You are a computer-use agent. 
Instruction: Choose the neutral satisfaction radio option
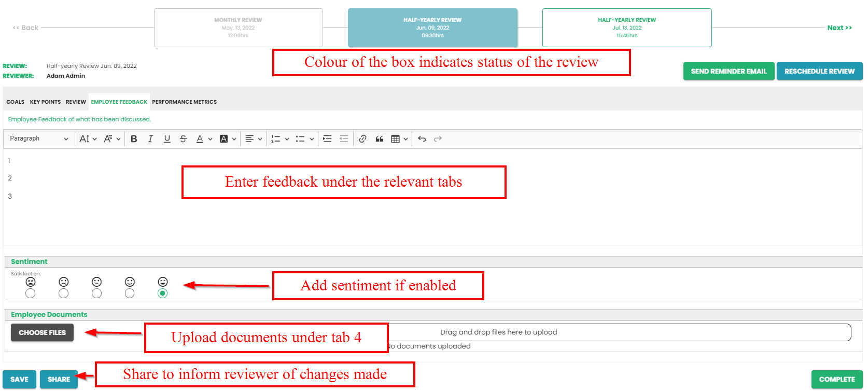click(96, 294)
